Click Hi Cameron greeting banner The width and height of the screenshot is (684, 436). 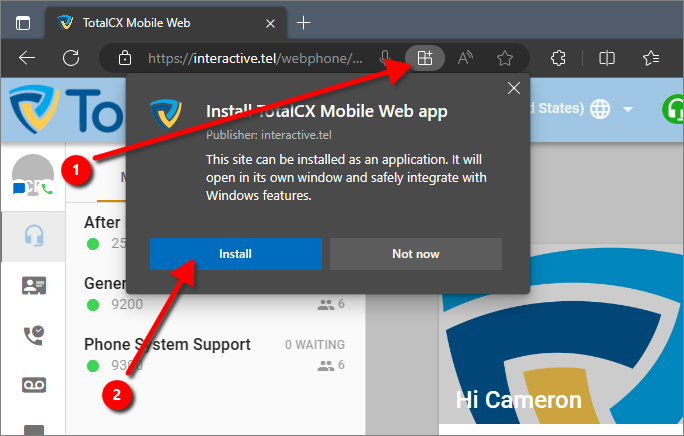pos(519,400)
